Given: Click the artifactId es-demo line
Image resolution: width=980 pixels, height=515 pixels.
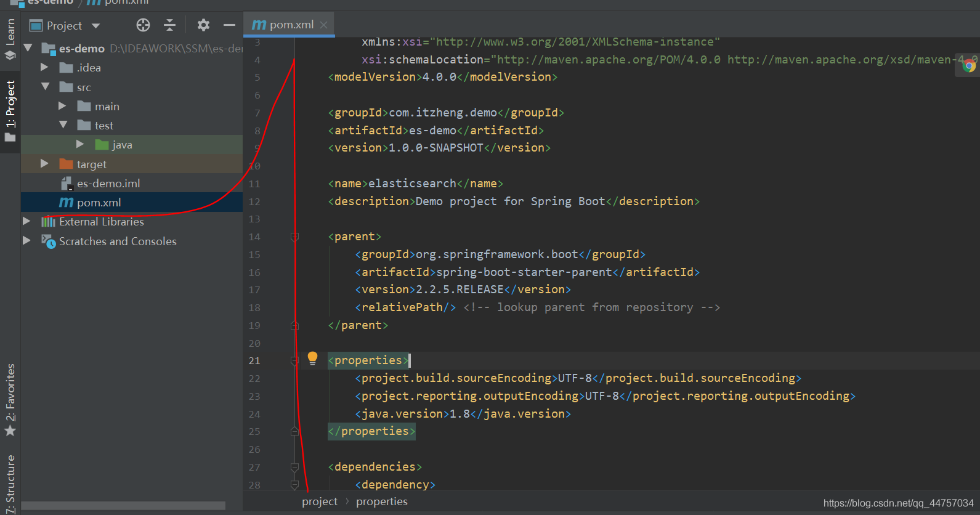Looking at the screenshot, I should [435, 131].
